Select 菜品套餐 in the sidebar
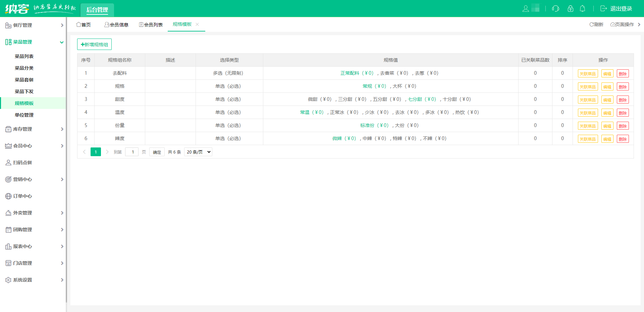The width and height of the screenshot is (644, 312). pos(24,80)
